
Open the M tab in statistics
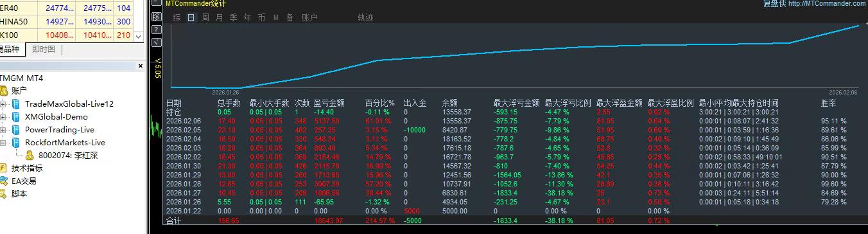[275, 18]
